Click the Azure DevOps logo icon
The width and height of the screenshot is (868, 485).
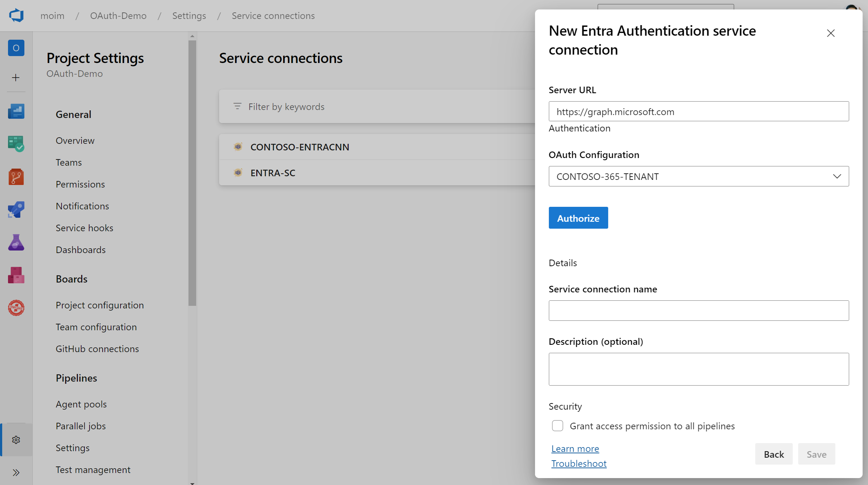(x=16, y=16)
